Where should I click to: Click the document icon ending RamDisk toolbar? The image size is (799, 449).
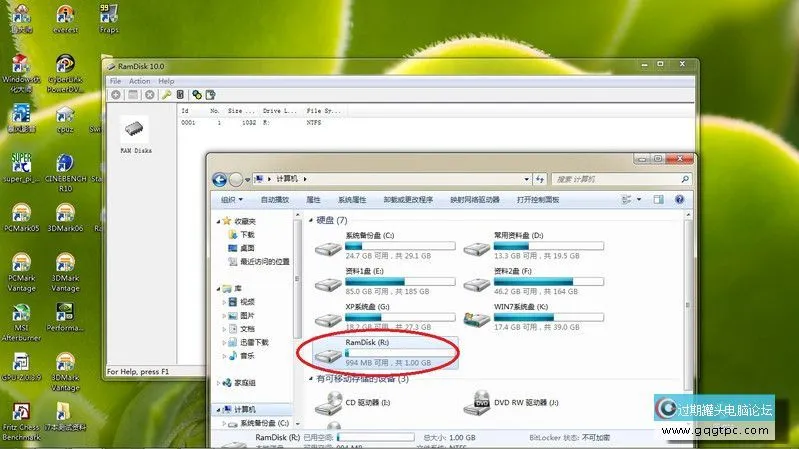click(x=210, y=95)
